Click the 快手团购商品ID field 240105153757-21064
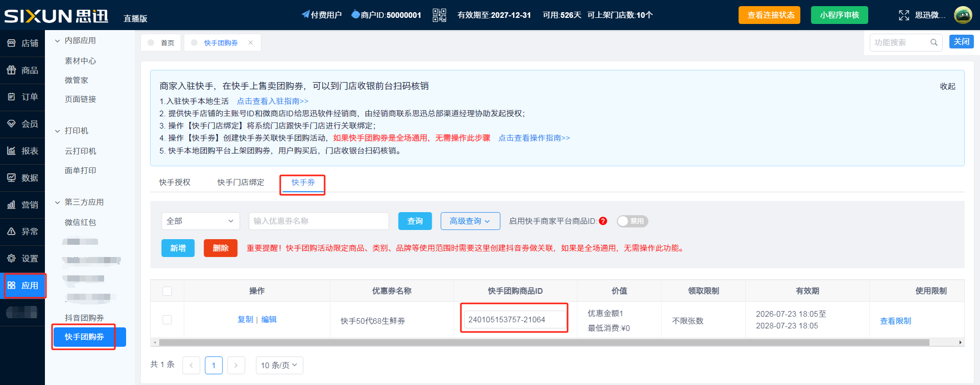The width and height of the screenshot is (980, 385). point(514,320)
